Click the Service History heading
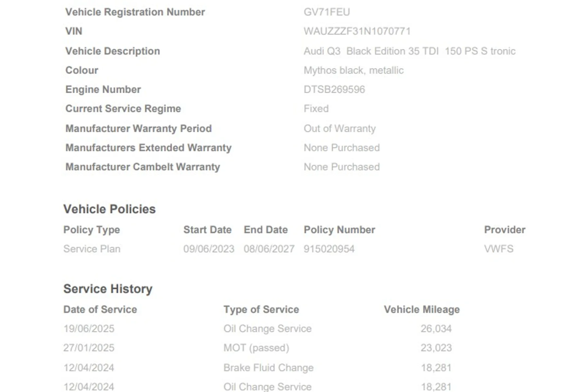This screenshot has height=392, width=588. pyautogui.click(x=108, y=289)
